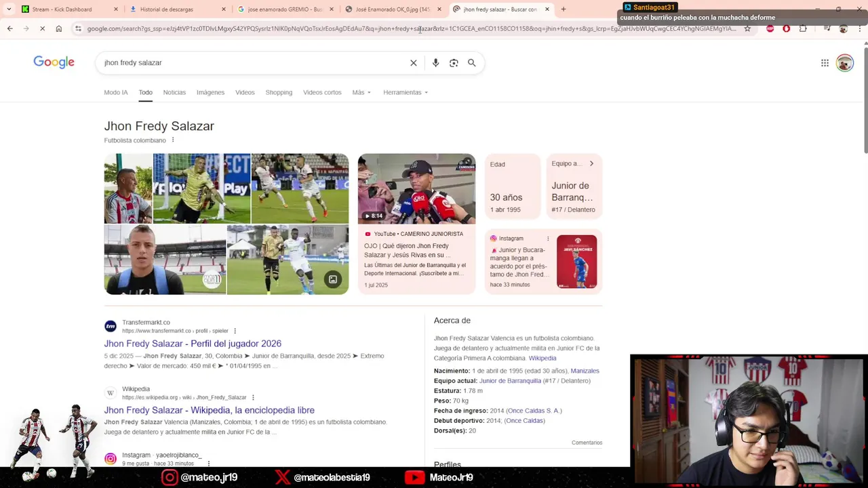Image resolution: width=868 pixels, height=488 pixels.
Task: Open the Transfermarkt result options menu
Action: (235, 331)
